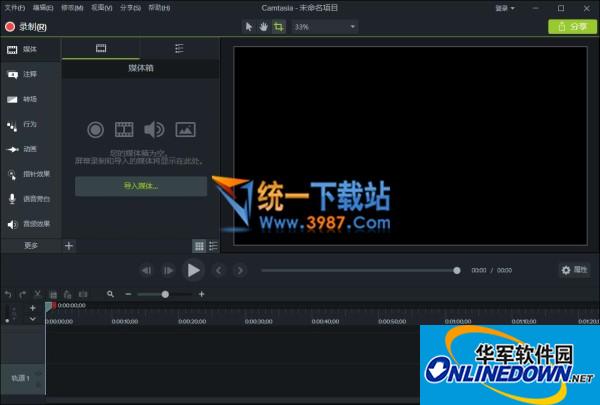The image size is (600, 405).
Task: Open the 33% canvas zoom dropdown
Action: pyautogui.click(x=325, y=27)
